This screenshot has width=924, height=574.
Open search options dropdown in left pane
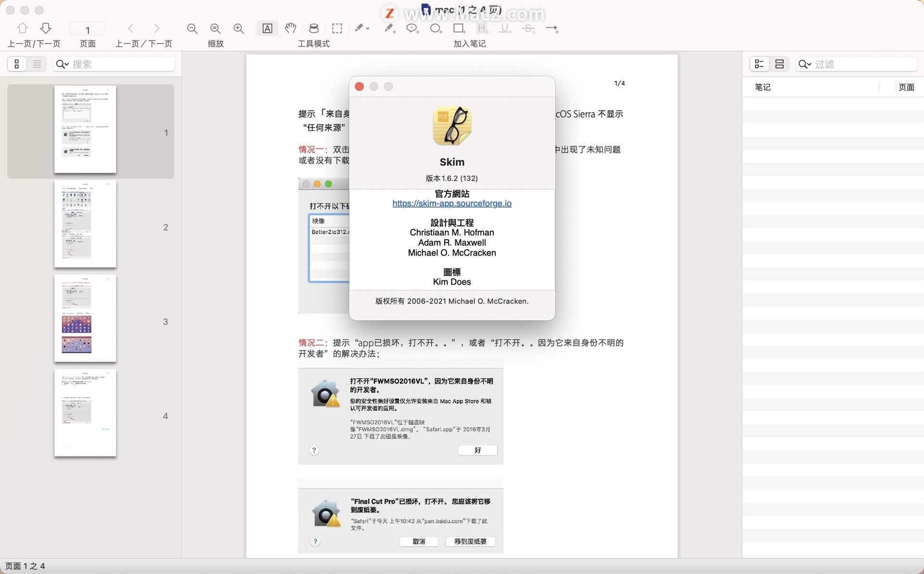click(62, 64)
